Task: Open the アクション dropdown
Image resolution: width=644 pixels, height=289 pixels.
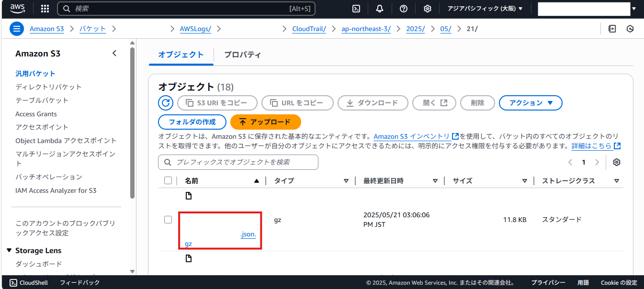Action: point(531,103)
